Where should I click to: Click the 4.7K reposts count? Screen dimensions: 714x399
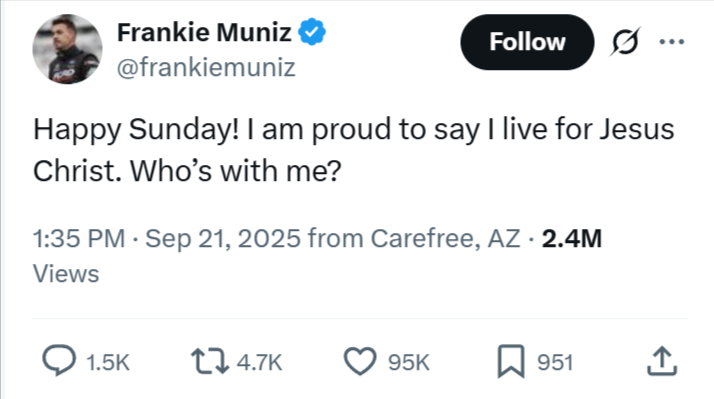click(260, 363)
